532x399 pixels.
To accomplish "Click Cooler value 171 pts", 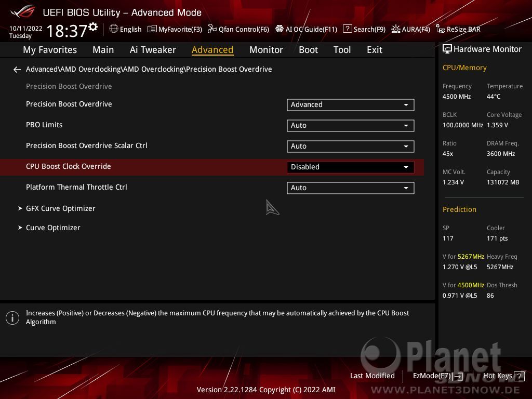I will pos(497,238).
